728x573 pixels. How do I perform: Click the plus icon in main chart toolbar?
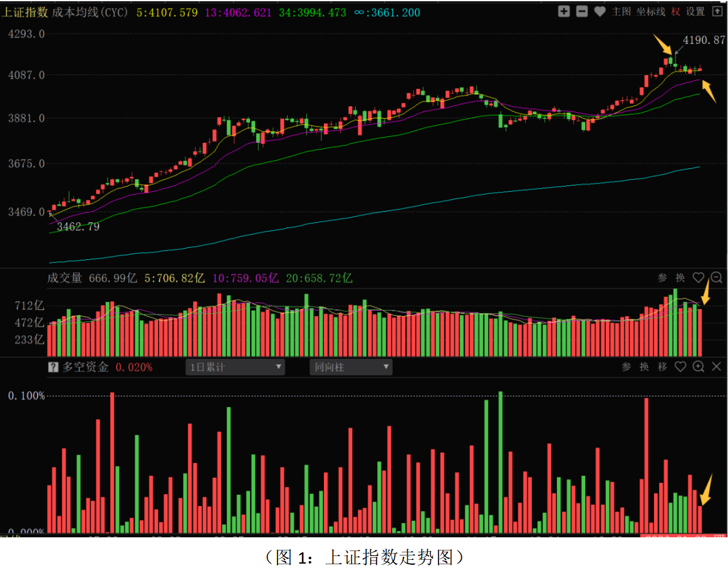pyautogui.click(x=564, y=11)
